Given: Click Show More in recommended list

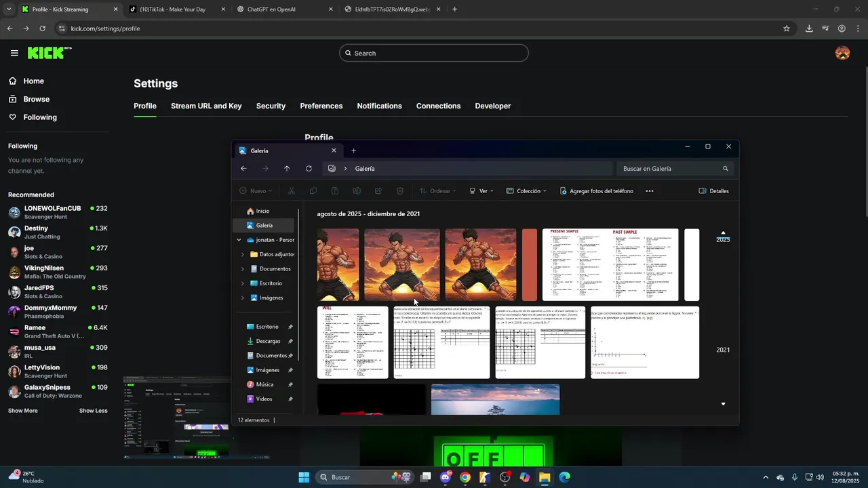Looking at the screenshot, I should coord(23,411).
